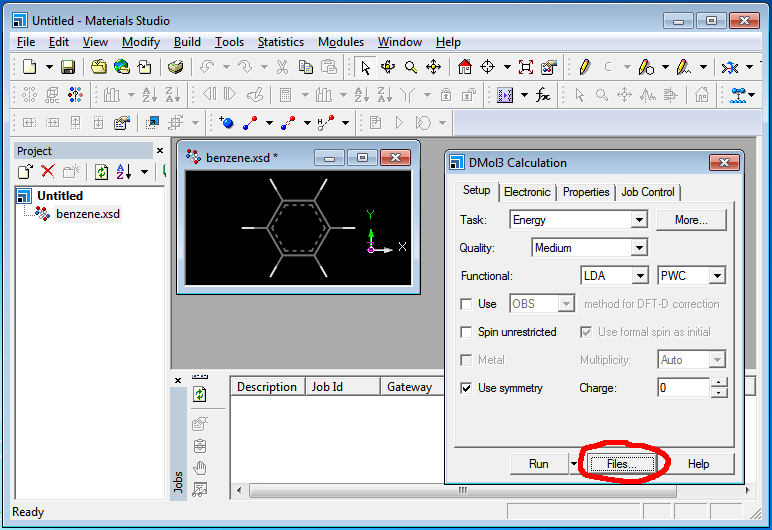The height and width of the screenshot is (530, 772).
Task: Click the fx function icon
Action: [x=543, y=95]
